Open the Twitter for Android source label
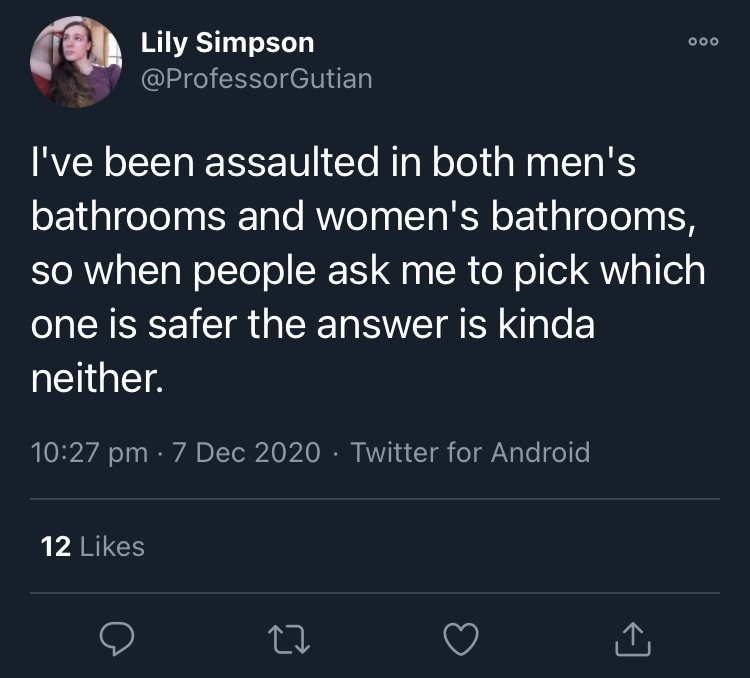Screen dimensions: 750x678 [470, 452]
